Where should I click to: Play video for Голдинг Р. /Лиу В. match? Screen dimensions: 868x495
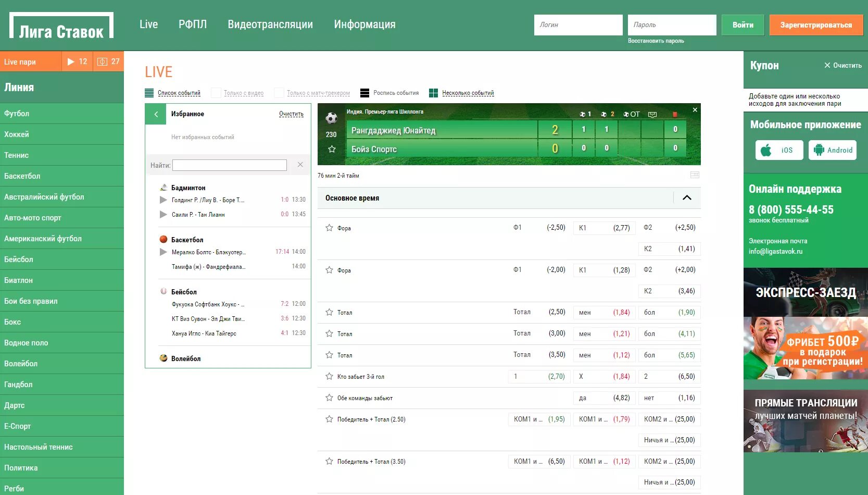[163, 200]
